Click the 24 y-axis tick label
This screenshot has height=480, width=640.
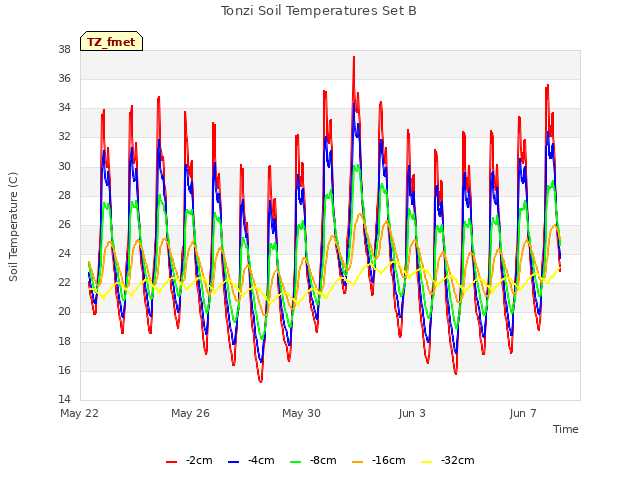point(64,253)
